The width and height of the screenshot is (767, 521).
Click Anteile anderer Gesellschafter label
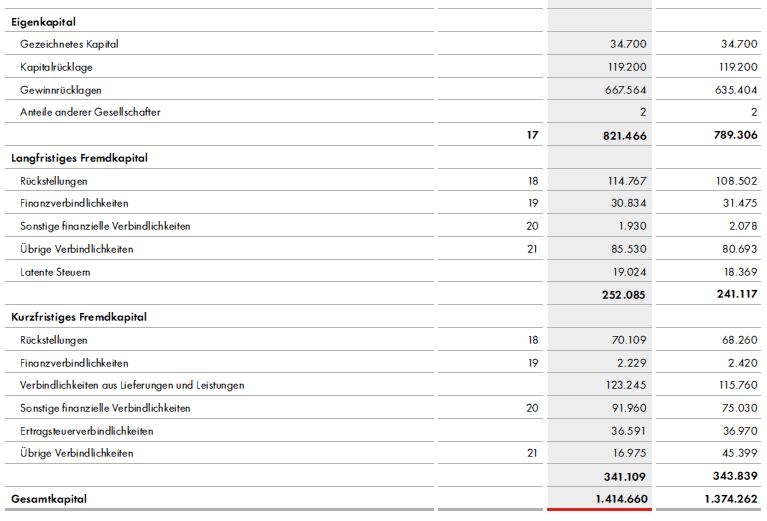click(x=90, y=112)
